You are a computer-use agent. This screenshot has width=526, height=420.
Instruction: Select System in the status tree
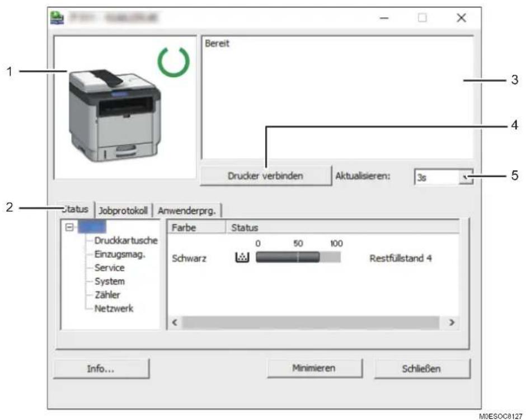click(109, 281)
